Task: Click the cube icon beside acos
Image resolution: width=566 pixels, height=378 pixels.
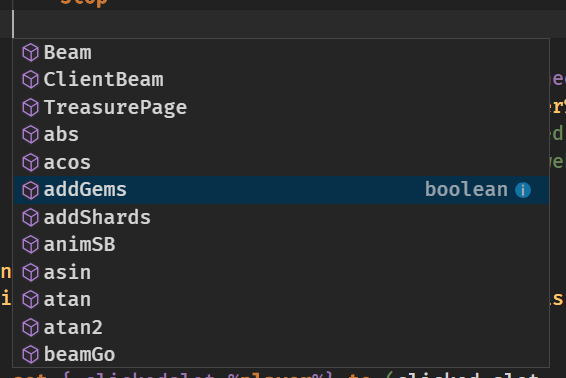Action: point(30,162)
